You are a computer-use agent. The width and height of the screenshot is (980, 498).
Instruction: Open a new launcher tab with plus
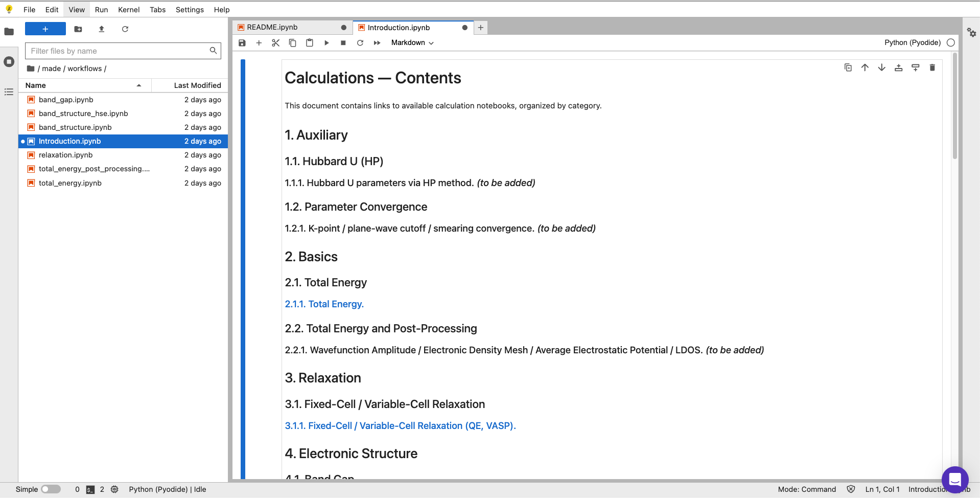pos(481,28)
